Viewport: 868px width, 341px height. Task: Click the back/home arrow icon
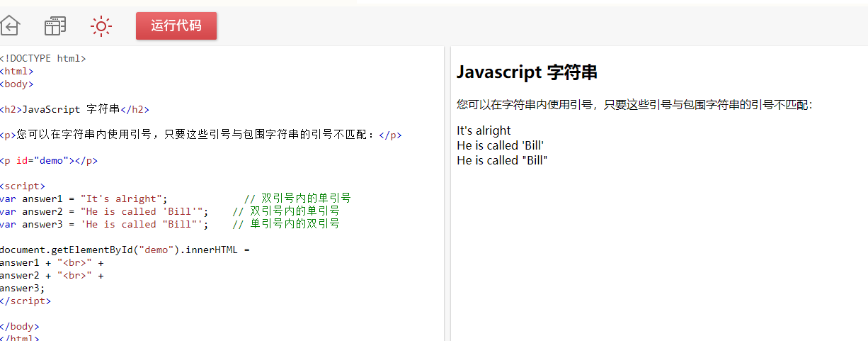[x=9, y=26]
